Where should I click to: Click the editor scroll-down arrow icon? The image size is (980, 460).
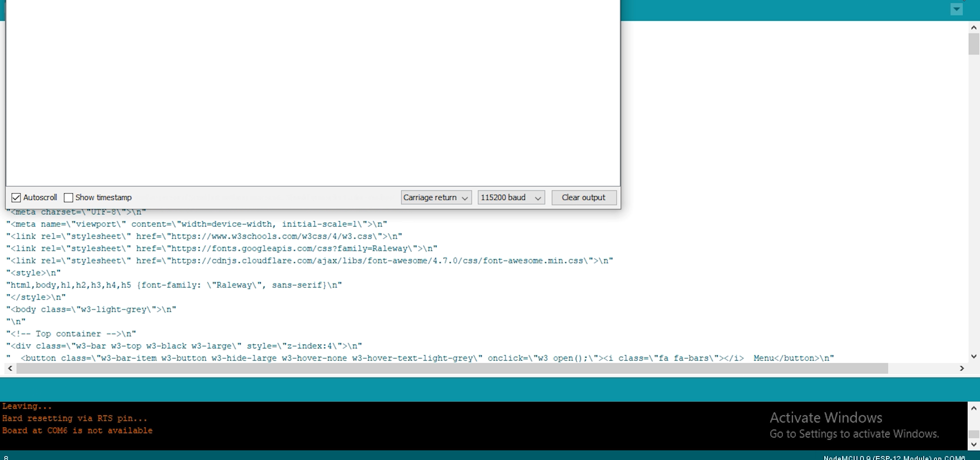[x=973, y=356]
